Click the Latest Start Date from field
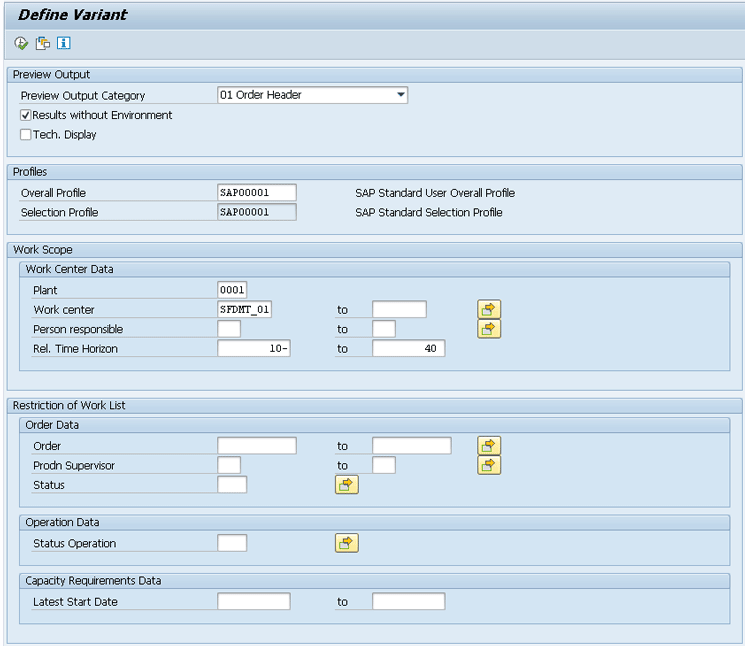 pos(254,602)
